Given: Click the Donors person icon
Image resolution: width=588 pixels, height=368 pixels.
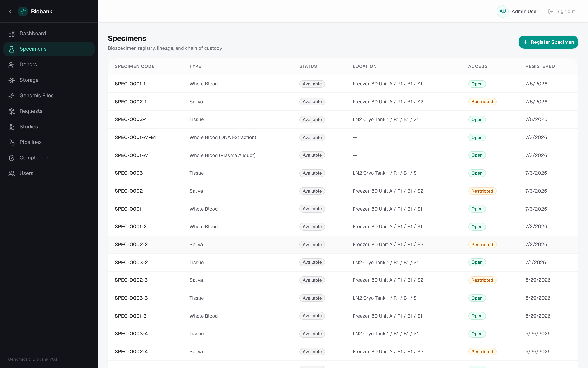Looking at the screenshot, I should [12, 65].
